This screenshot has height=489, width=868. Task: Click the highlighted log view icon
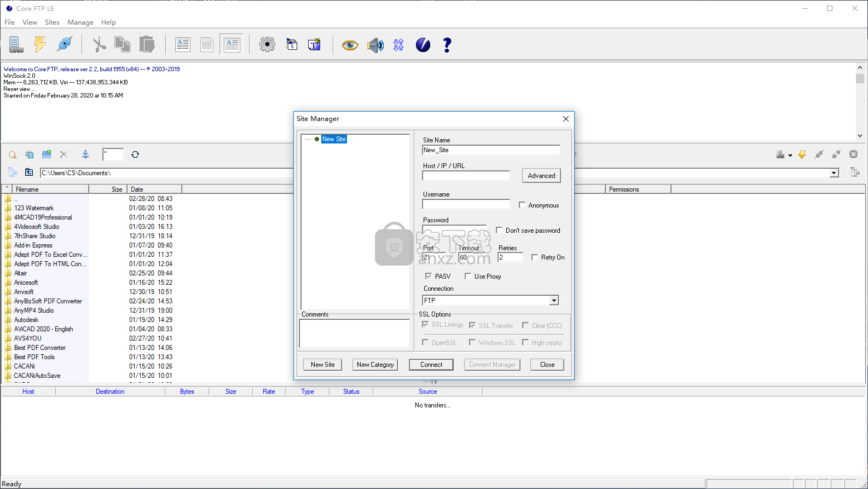click(x=232, y=44)
